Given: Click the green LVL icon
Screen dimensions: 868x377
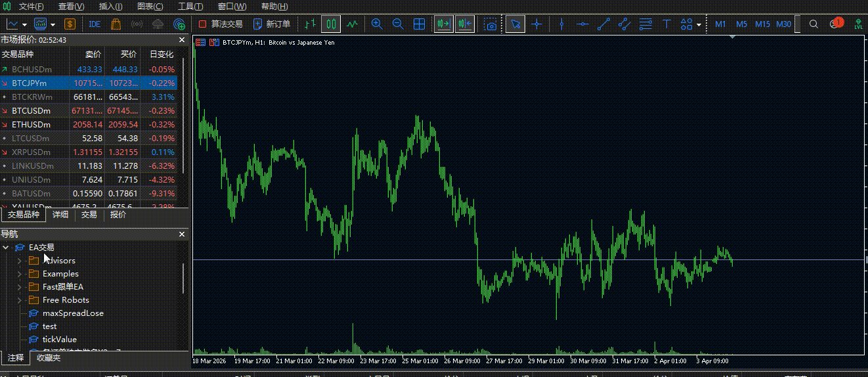Looking at the screenshot, I should point(858,24).
